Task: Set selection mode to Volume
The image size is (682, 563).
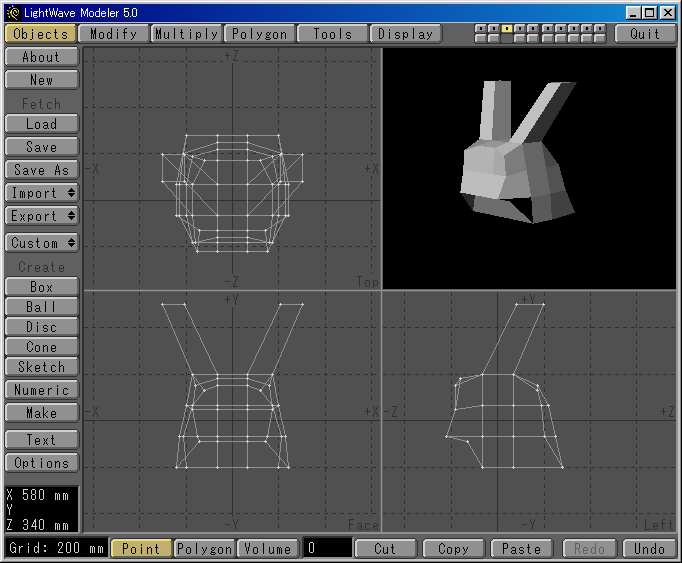Action: tap(267, 548)
